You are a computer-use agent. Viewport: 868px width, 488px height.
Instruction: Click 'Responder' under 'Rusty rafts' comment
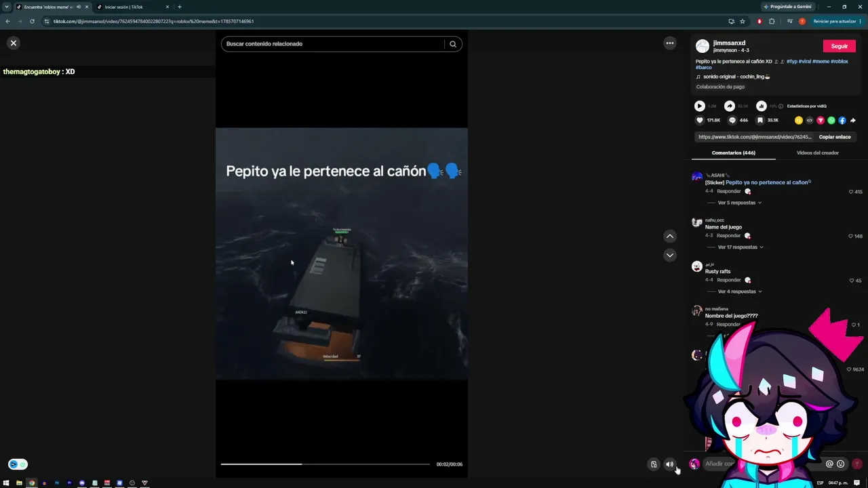coord(729,280)
